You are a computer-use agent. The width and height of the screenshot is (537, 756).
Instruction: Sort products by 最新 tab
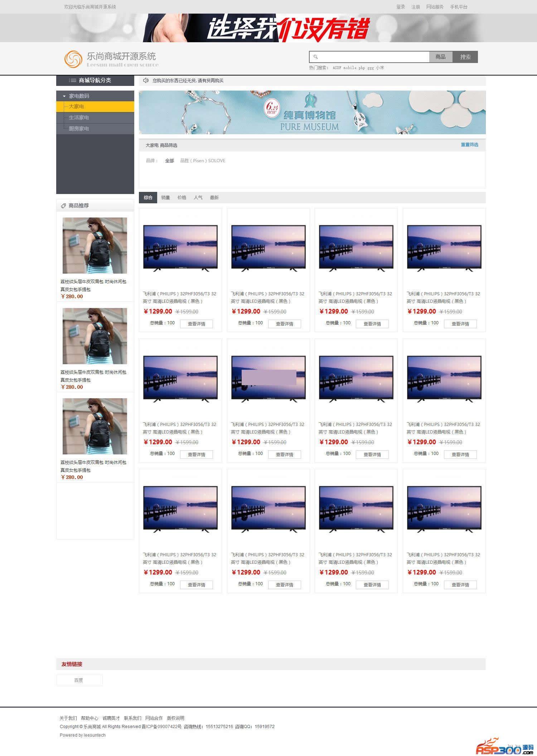214,198
